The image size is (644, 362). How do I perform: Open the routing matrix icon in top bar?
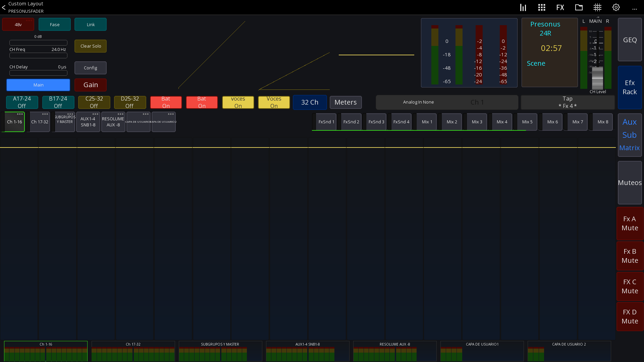[x=597, y=7]
